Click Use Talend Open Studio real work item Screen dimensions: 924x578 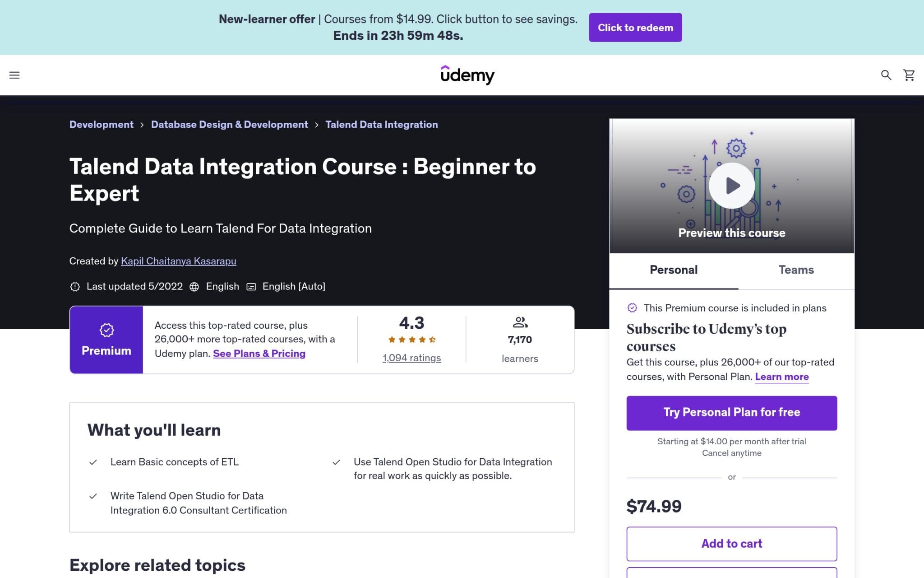tap(453, 469)
